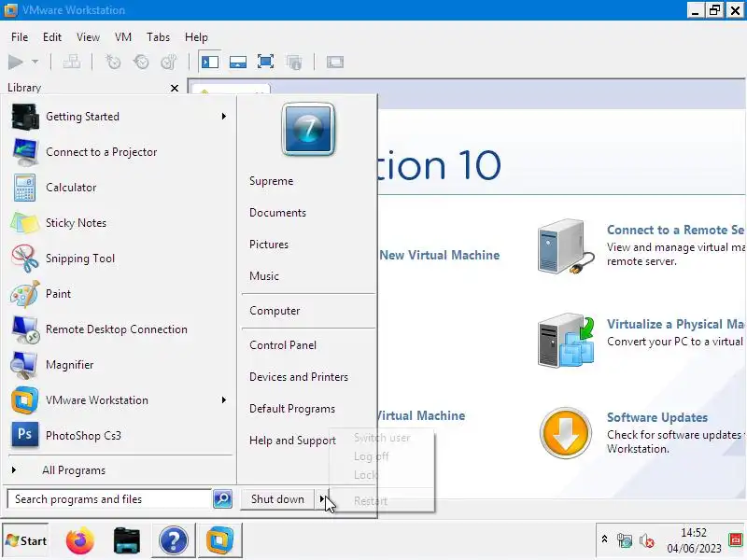Open Devices and Printers

[x=299, y=377]
